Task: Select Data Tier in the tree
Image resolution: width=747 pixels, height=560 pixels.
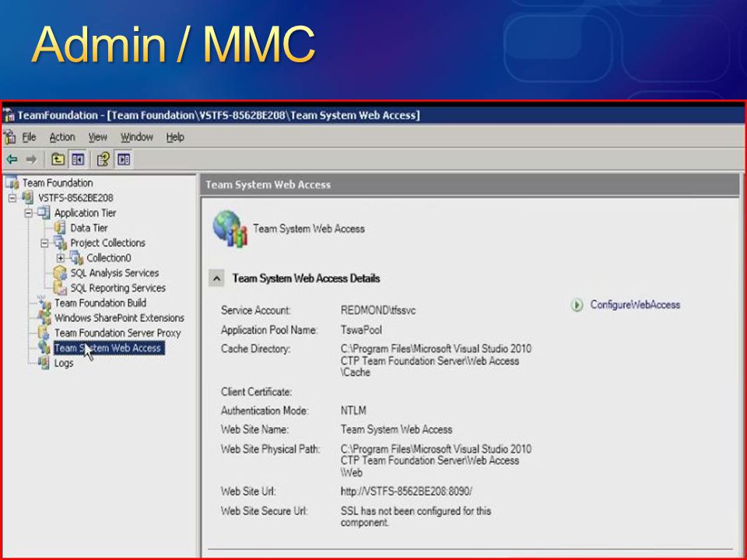Action: point(89,228)
